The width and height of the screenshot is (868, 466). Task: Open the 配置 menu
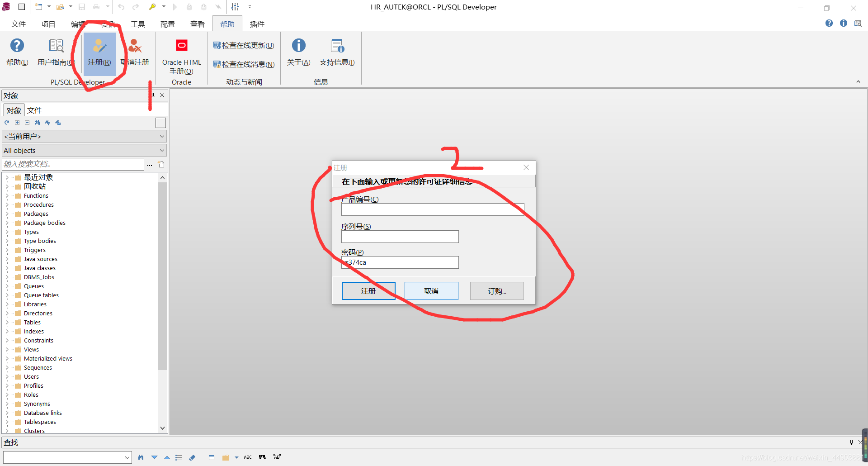(x=168, y=24)
